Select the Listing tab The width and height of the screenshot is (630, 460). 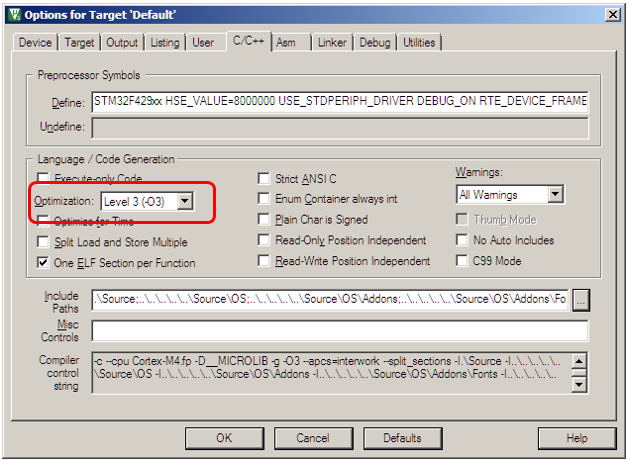165,43
